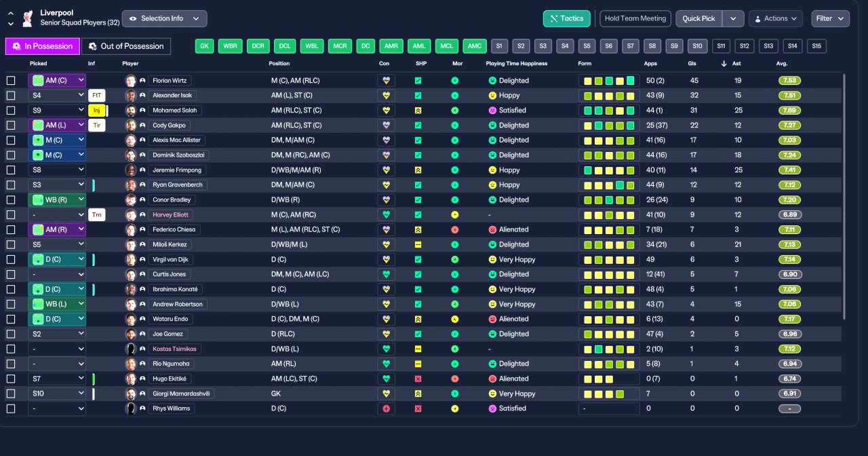The image size is (868, 456).
Task: Click Mohamed Salah's Inj status badge
Action: (x=97, y=110)
